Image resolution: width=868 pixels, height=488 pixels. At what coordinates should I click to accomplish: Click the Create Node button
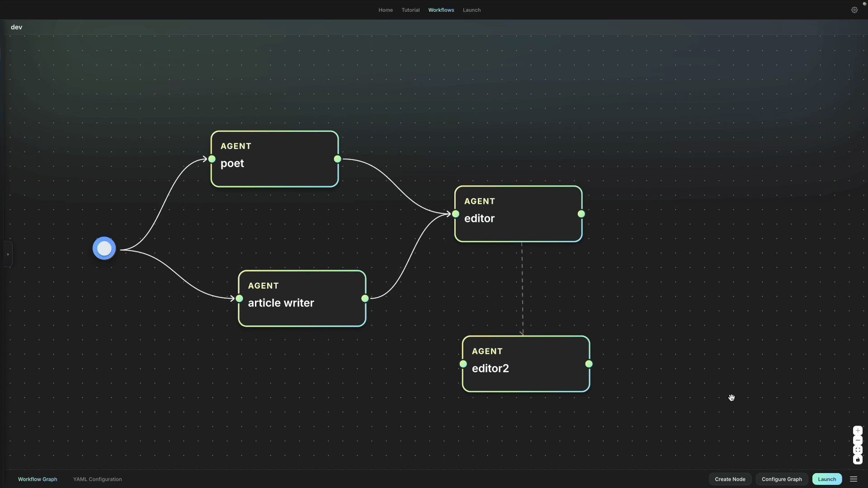tap(730, 479)
